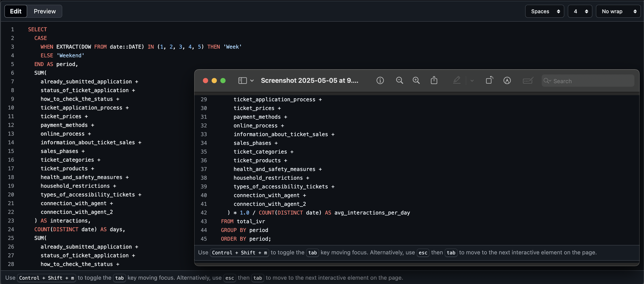
Task: Click 'how_to_check_the_status' on editor line 9
Action: coord(77,99)
